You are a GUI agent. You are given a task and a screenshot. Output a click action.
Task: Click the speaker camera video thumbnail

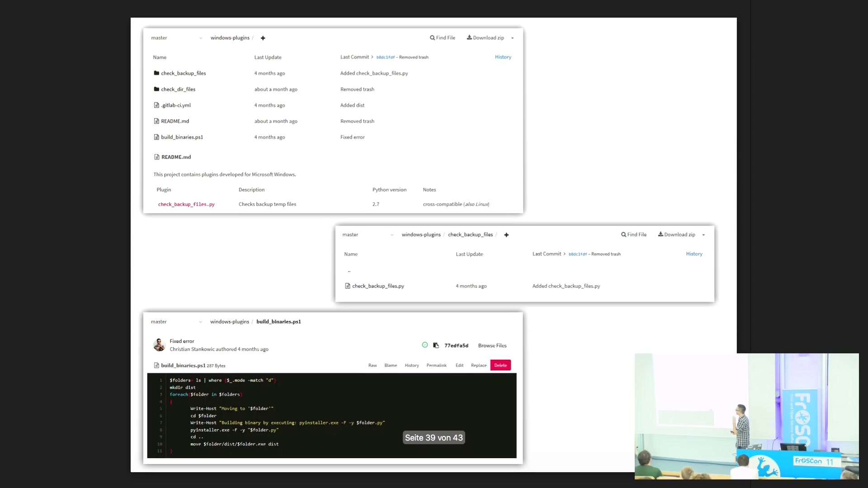tap(746, 416)
